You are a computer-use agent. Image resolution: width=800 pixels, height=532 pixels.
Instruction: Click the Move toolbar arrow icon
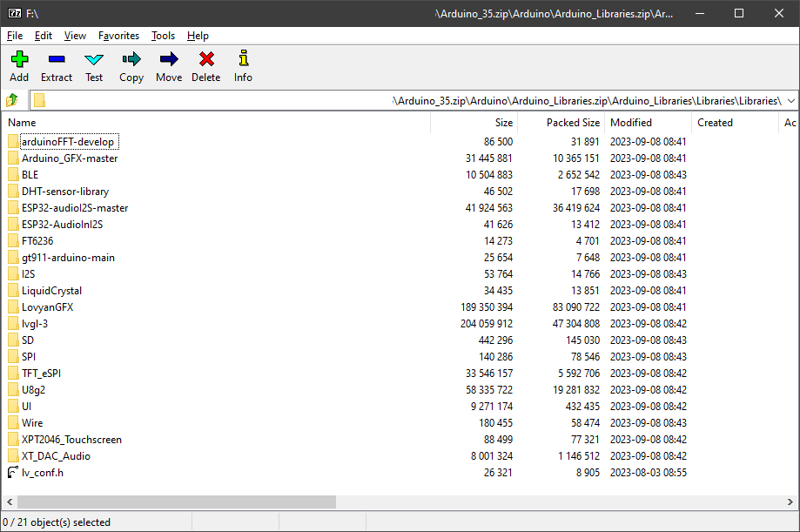[169, 59]
